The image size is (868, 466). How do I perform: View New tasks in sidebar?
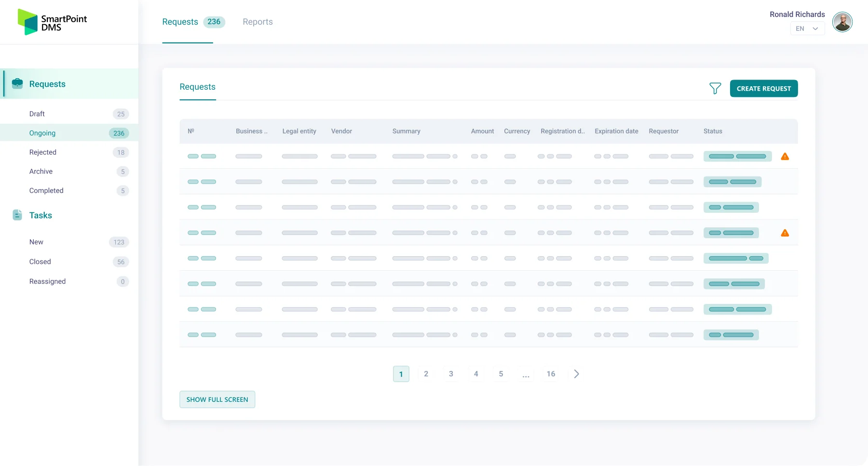(36, 242)
